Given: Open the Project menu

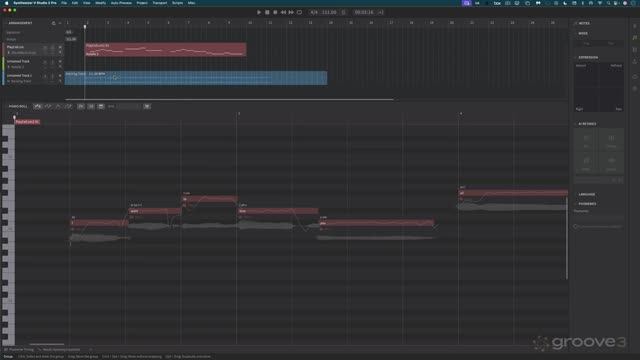Looking at the screenshot, I should [142, 3].
